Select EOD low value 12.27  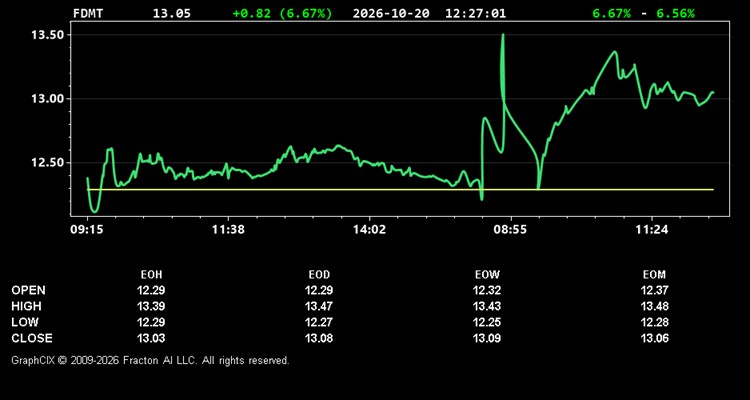pyautogui.click(x=319, y=322)
